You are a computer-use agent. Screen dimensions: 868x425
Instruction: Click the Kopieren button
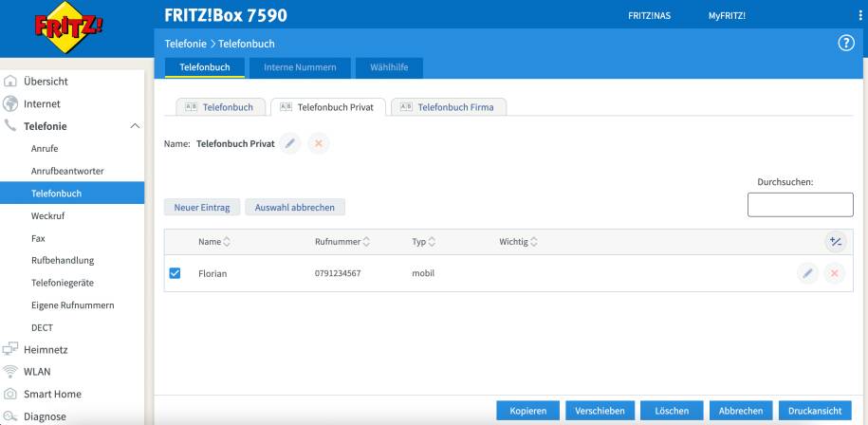[x=528, y=411]
